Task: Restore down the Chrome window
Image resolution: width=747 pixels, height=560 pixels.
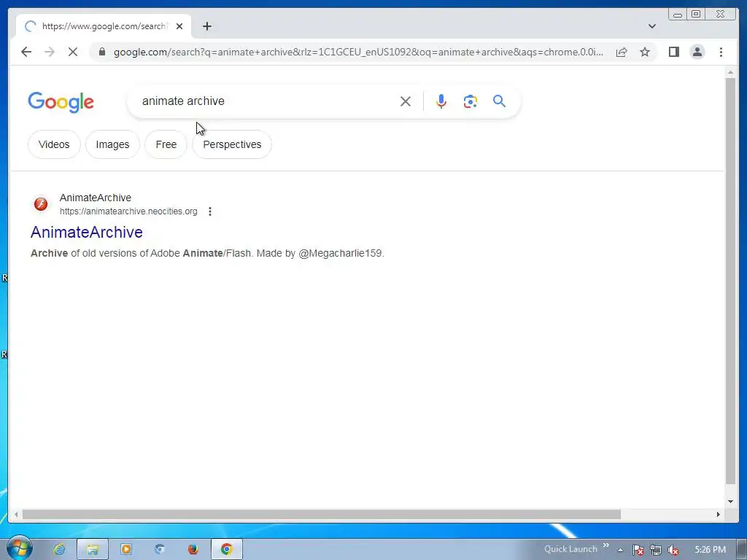Action: (696, 15)
